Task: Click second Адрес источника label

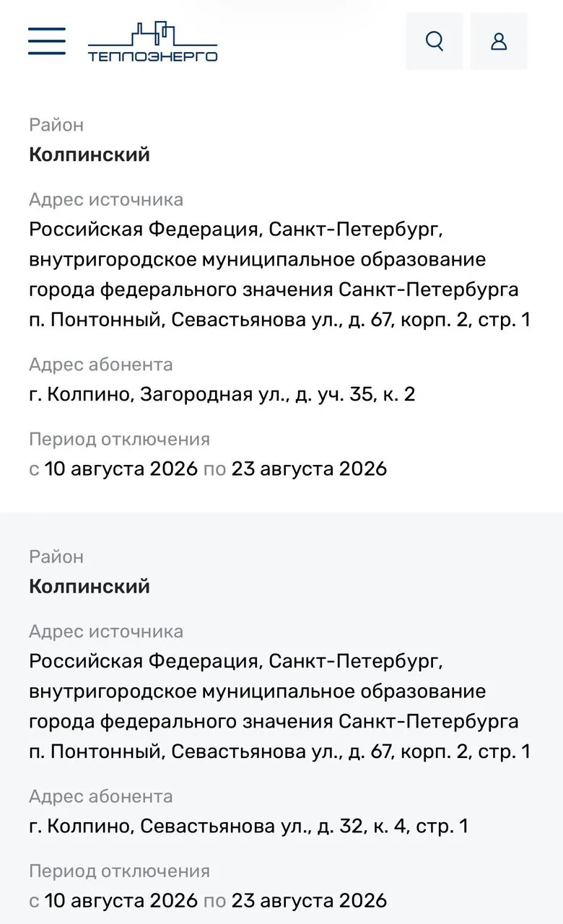Action: (x=106, y=631)
